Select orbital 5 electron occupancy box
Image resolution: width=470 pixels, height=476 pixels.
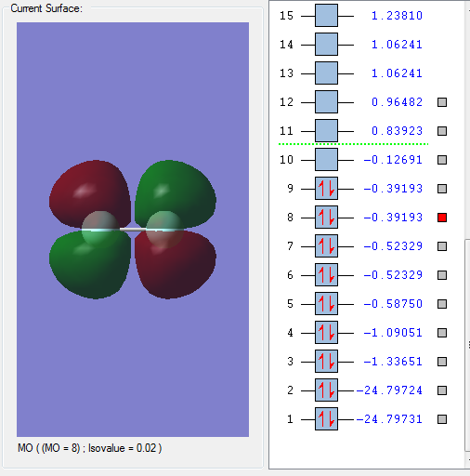326,304
